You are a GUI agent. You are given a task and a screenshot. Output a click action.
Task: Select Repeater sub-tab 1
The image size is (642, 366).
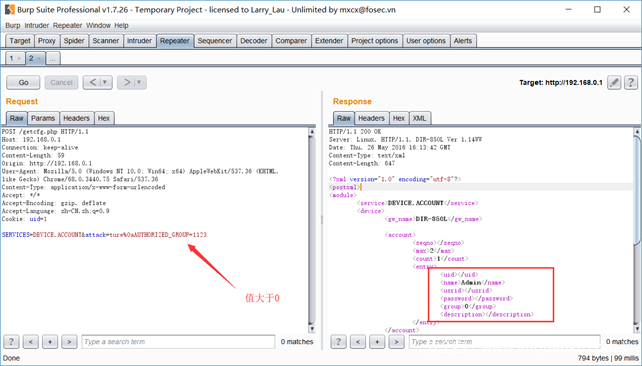(12, 58)
